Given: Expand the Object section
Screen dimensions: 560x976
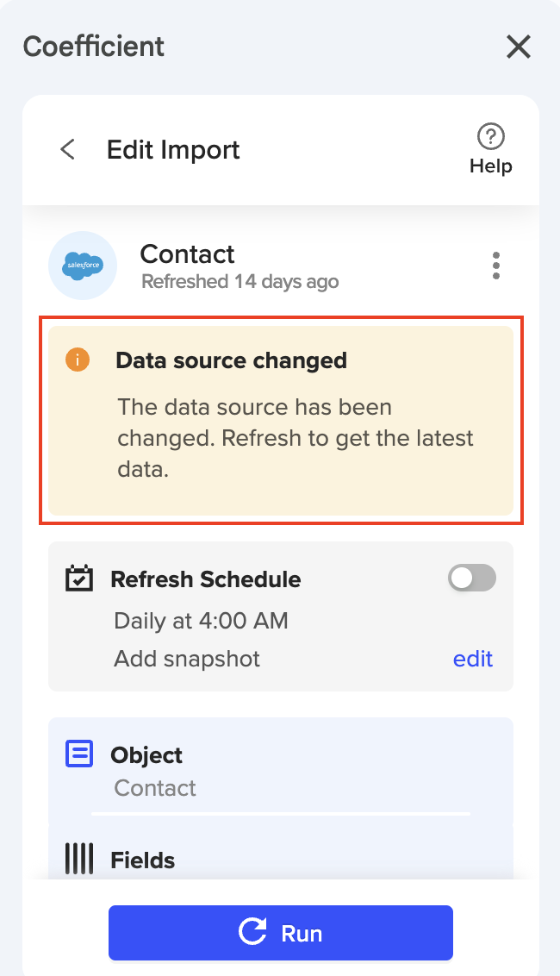Looking at the screenshot, I should click(x=280, y=770).
